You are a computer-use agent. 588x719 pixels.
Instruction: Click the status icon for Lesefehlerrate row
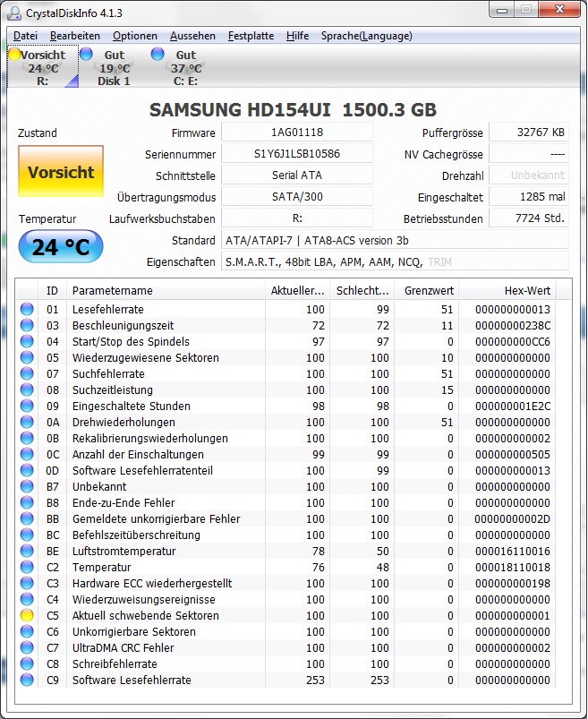(27, 309)
